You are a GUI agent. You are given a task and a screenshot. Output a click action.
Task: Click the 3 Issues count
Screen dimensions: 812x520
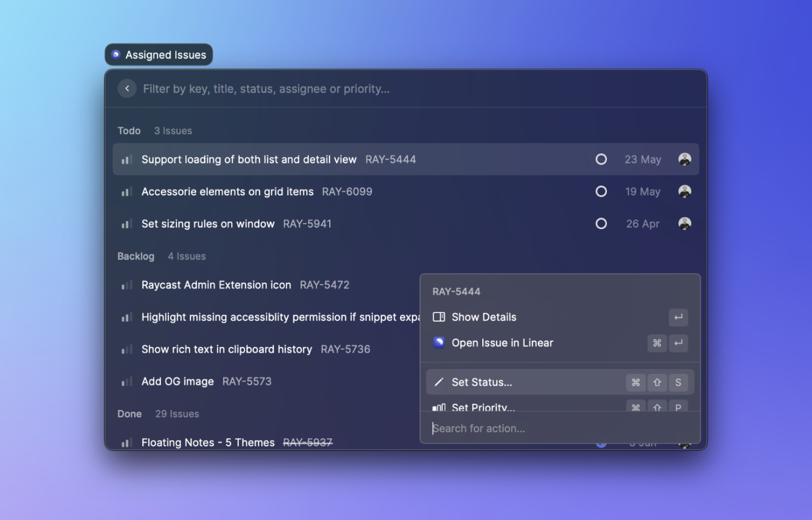[x=173, y=131]
